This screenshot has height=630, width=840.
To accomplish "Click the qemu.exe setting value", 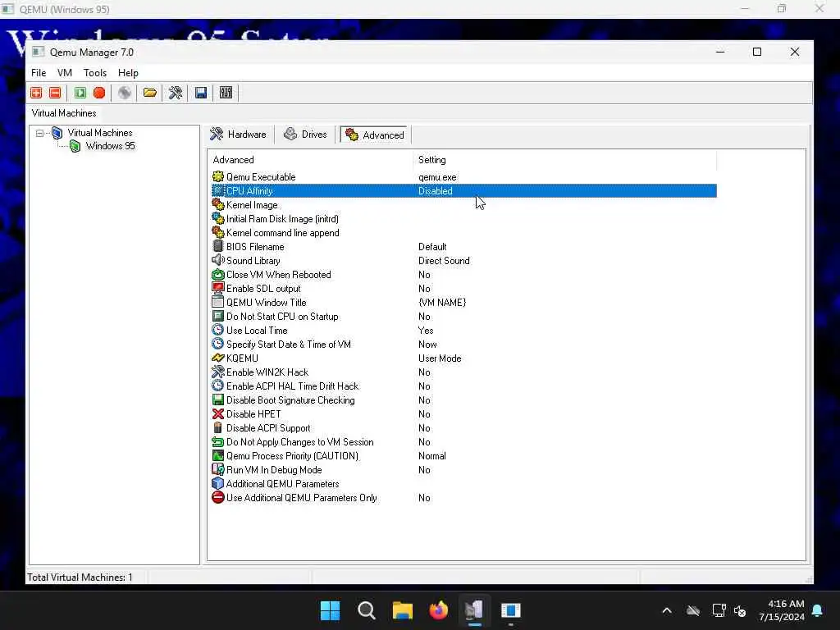I will 437,177.
